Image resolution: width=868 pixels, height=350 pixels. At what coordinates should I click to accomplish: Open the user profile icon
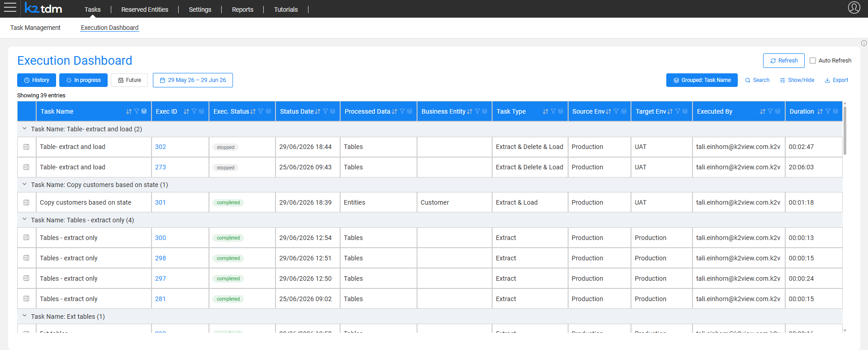(x=854, y=8)
